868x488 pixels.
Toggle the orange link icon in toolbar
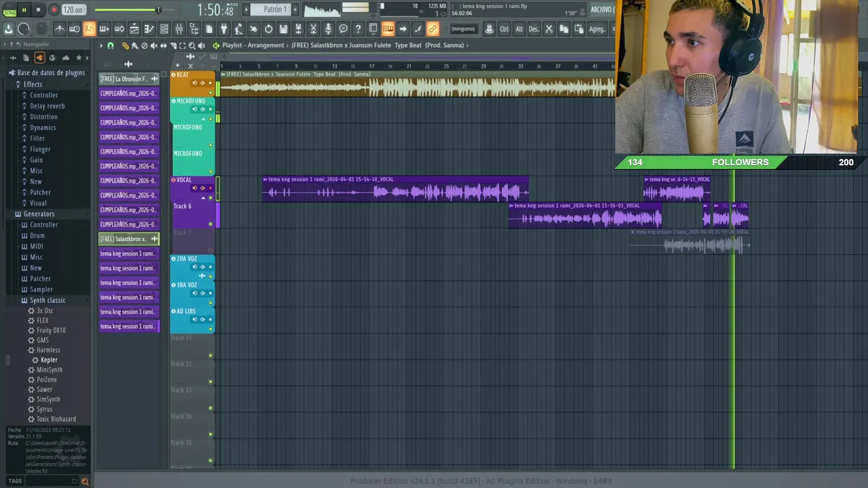pyautogui.click(x=433, y=28)
